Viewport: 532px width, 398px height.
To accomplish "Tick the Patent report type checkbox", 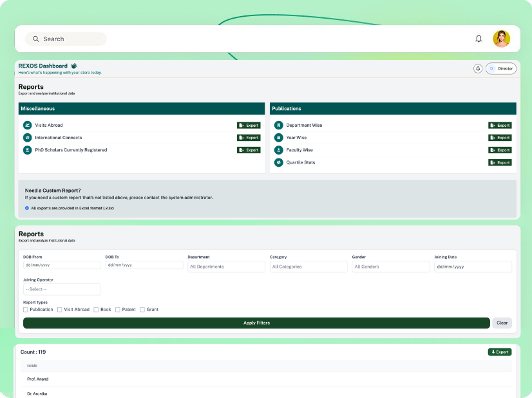I will pos(118,310).
